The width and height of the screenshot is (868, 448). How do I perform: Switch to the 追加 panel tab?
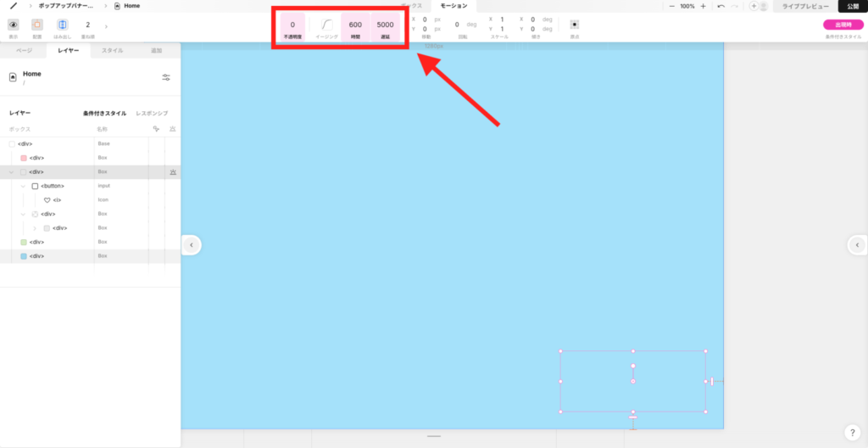(x=157, y=50)
